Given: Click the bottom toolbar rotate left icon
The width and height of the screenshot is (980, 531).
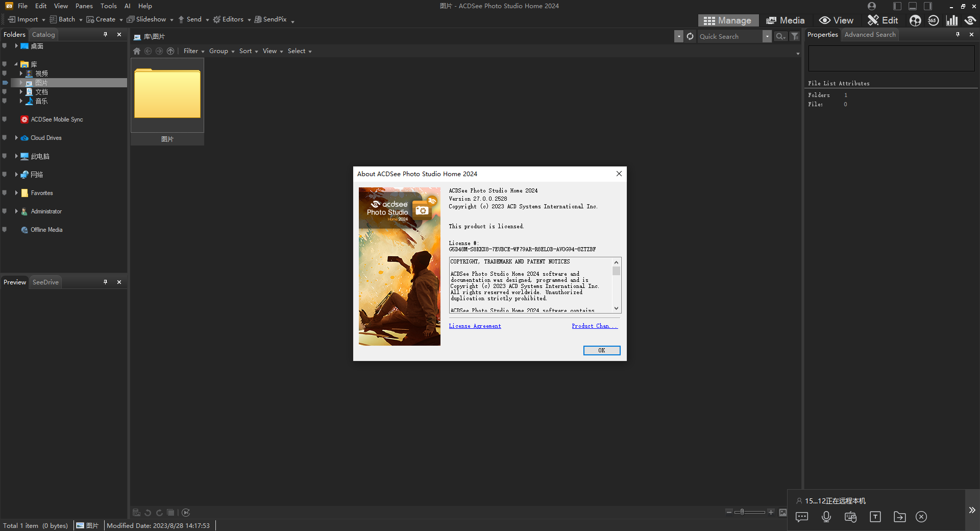Looking at the screenshot, I should [148, 513].
